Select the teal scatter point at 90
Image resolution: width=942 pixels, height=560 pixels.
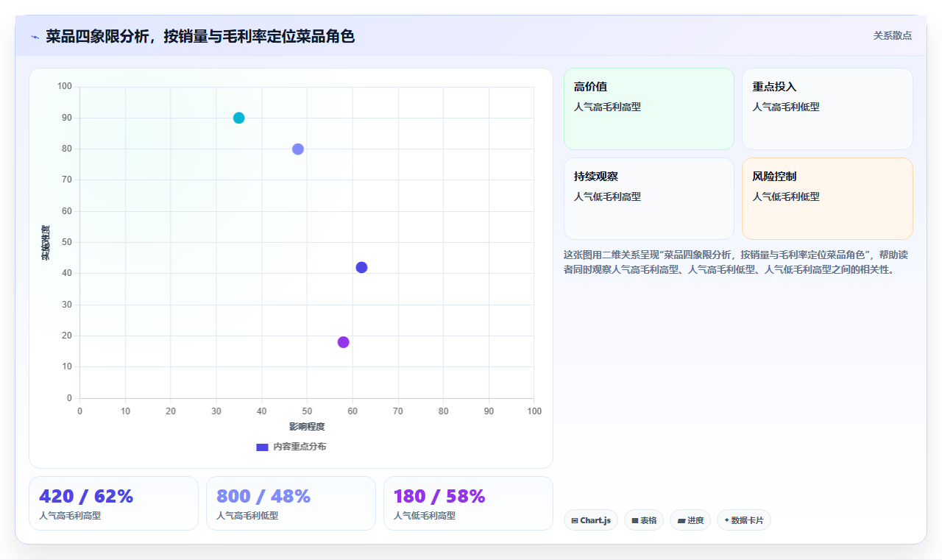[238, 118]
